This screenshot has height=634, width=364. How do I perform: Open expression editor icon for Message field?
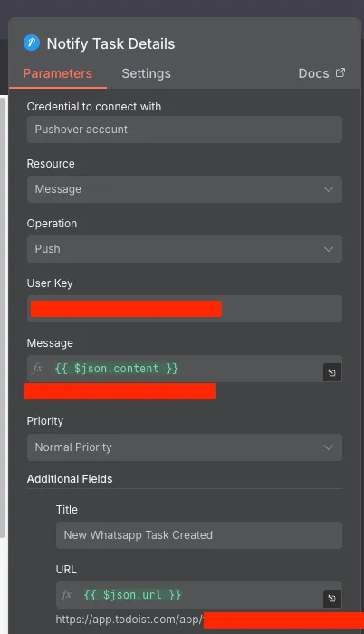pos(332,372)
